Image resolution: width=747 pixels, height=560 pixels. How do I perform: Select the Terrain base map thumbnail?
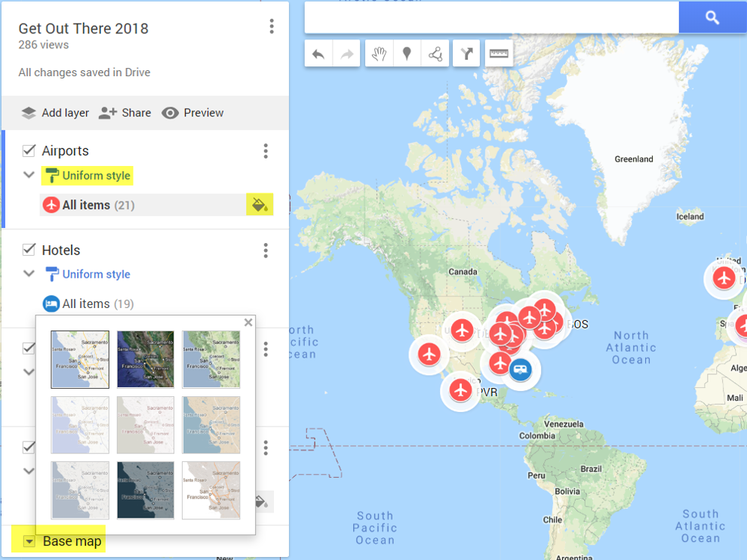(211, 360)
